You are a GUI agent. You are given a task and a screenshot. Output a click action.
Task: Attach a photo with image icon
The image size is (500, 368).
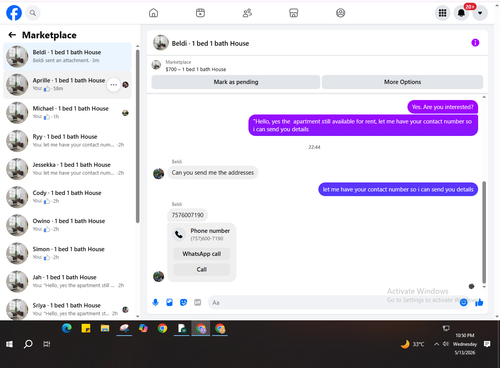click(169, 302)
